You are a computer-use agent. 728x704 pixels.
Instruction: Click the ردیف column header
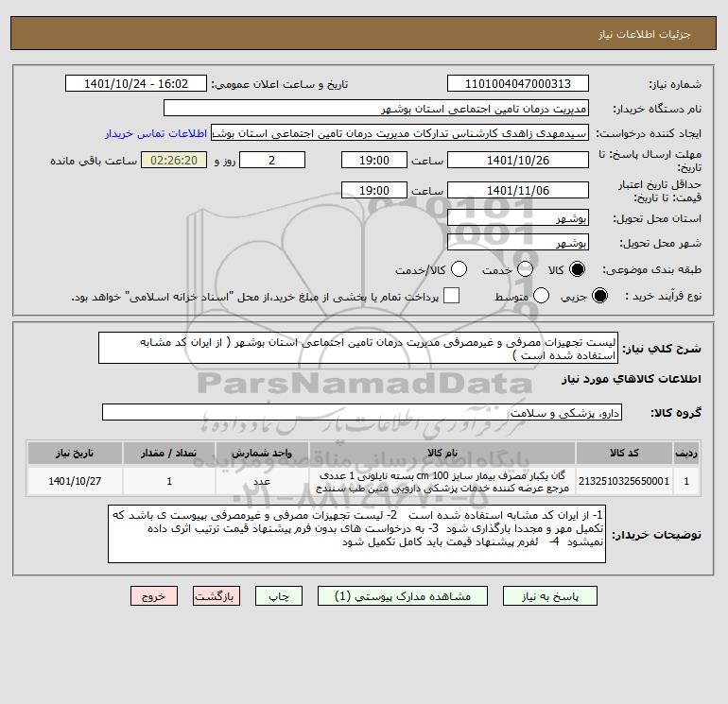coord(686,453)
